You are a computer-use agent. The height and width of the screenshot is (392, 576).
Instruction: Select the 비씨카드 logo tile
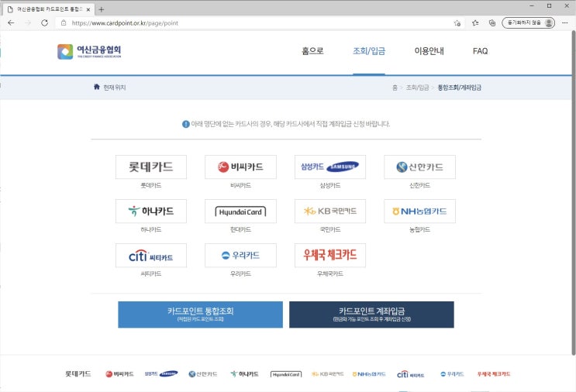point(240,167)
